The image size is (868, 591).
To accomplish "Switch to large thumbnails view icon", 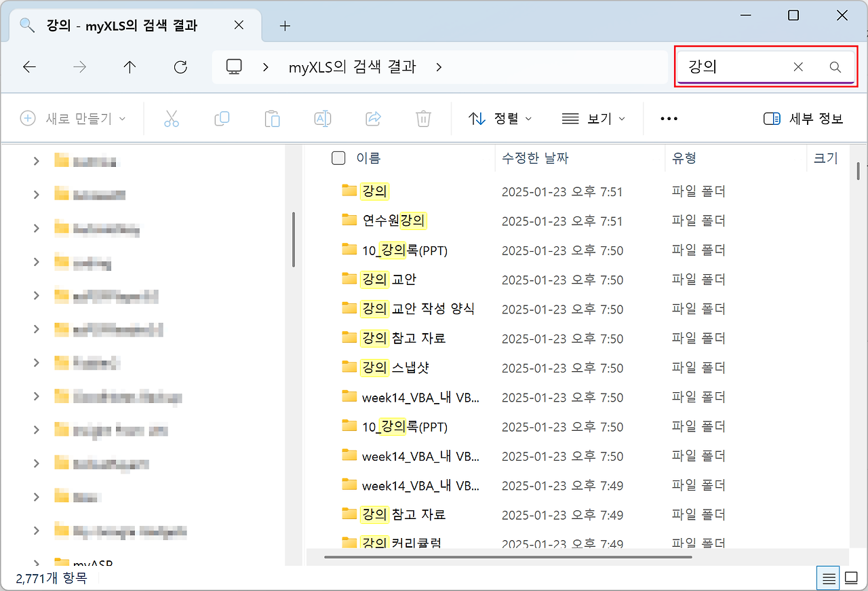I will (x=851, y=579).
